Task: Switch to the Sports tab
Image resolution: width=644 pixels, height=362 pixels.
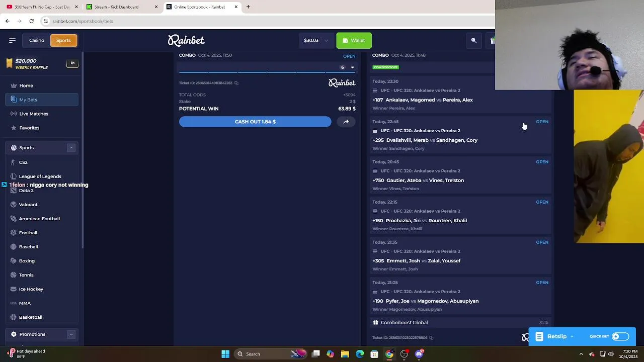Action: pyautogui.click(x=63, y=40)
